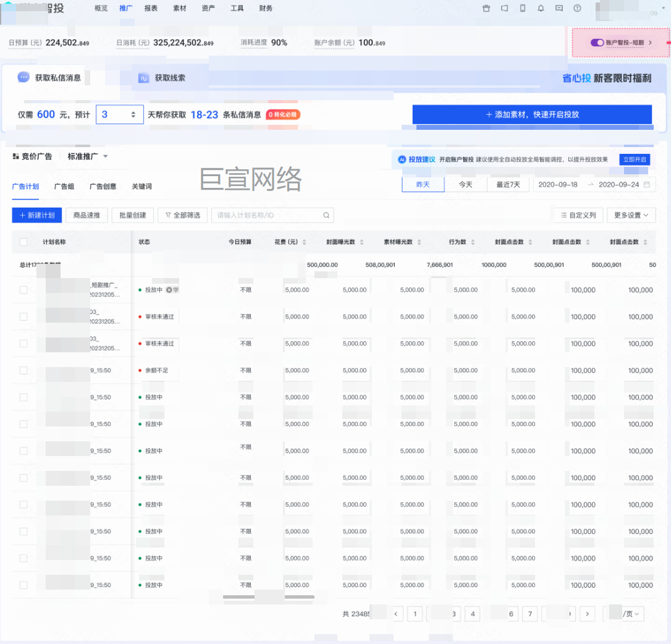Click the search magnifier in plan name field
The image size is (671, 644).
(326, 215)
